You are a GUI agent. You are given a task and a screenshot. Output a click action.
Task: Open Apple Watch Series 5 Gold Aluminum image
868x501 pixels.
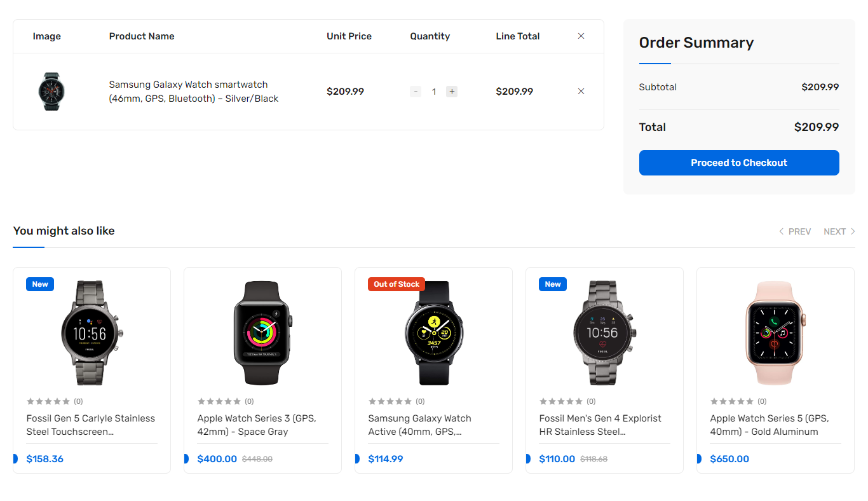pyautogui.click(x=775, y=333)
